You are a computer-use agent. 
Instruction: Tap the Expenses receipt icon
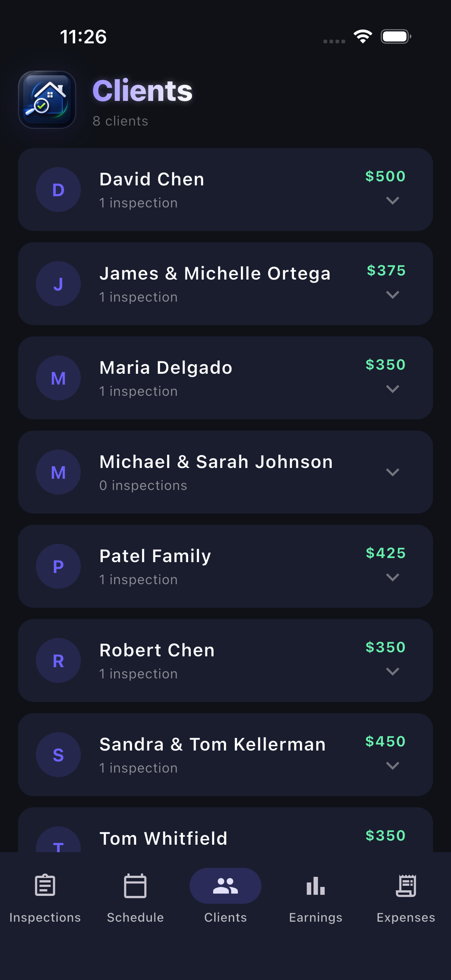(x=406, y=885)
